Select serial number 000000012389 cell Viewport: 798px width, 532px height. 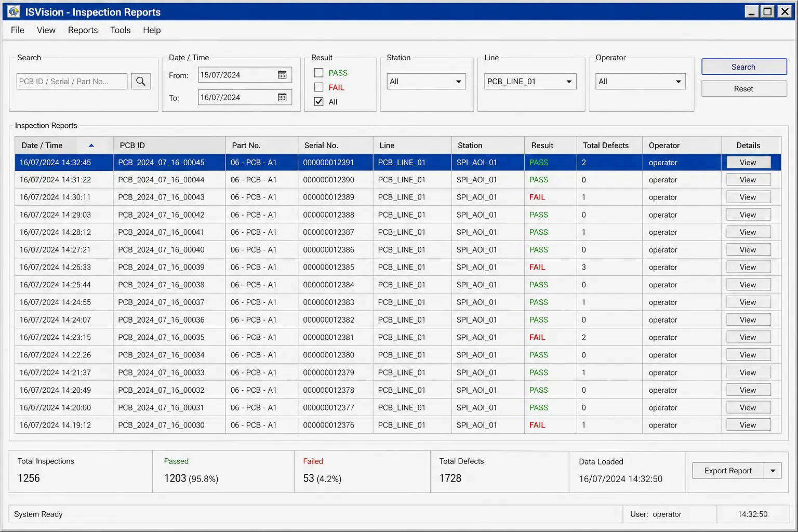(x=336, y=197)
